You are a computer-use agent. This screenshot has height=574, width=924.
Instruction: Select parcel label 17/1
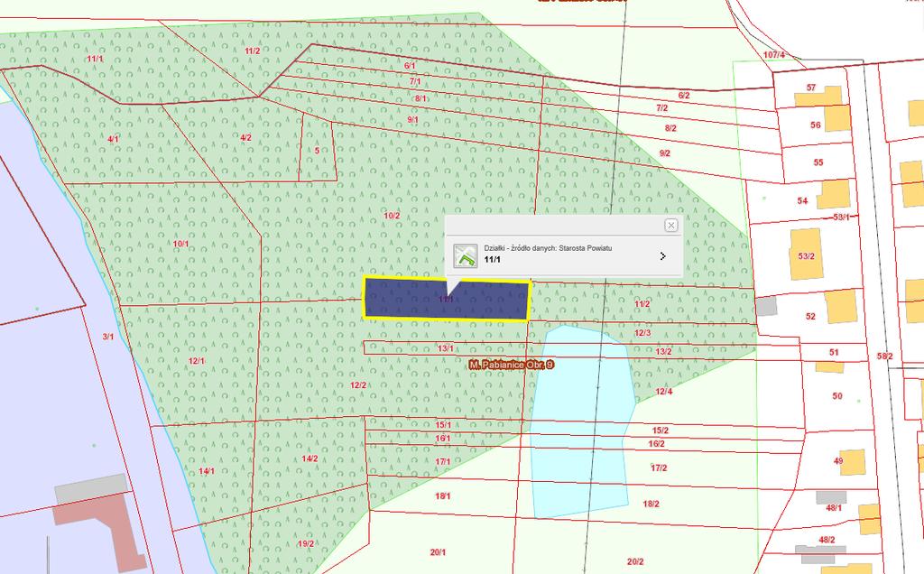pos(442,461)
